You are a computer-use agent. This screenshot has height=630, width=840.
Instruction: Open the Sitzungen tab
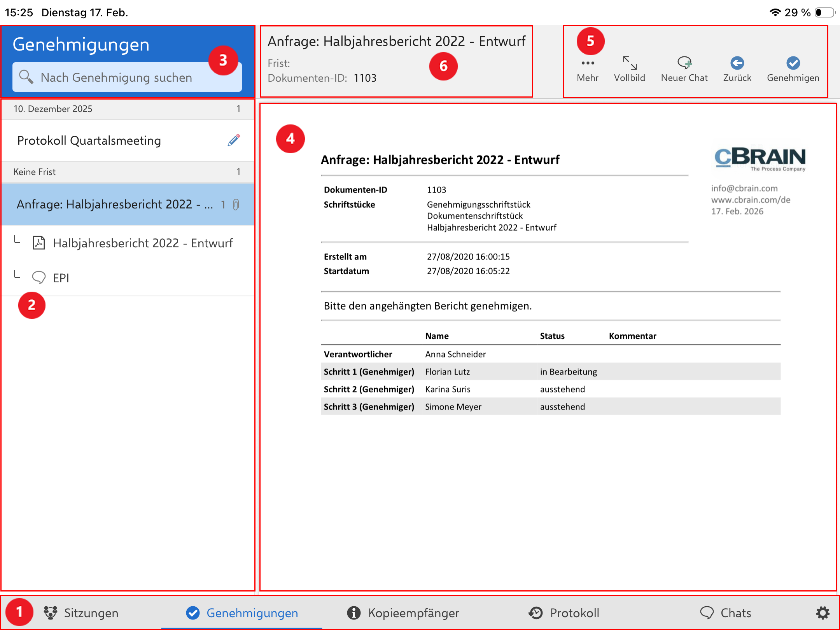[x=81, y=613]
